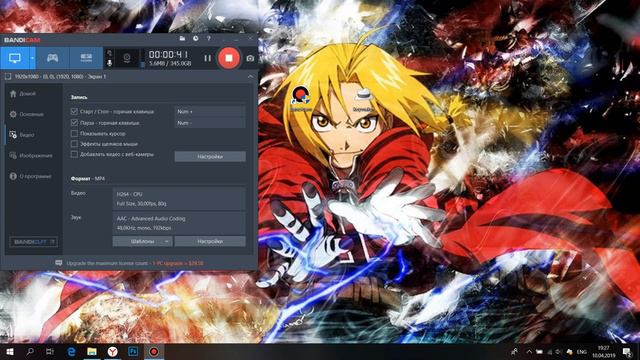Click the Num + hotkey field

(210, 111)
